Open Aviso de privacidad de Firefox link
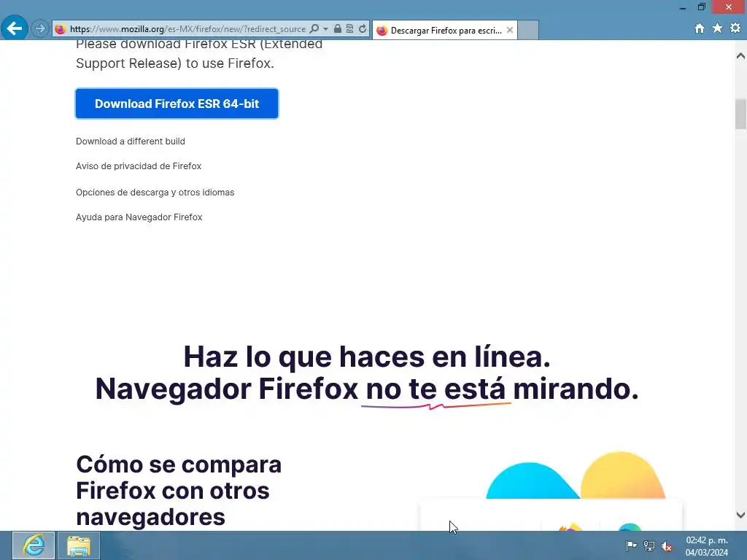 (139, 166)
